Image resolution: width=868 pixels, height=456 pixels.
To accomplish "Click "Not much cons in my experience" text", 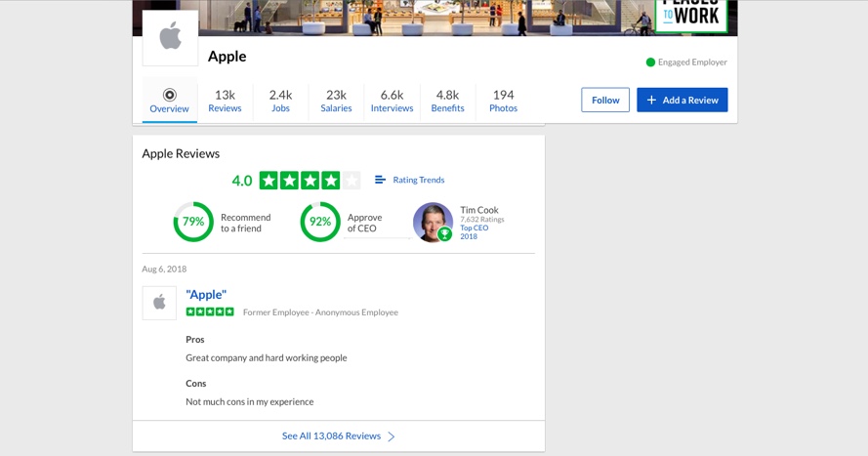I will point(250,401).
